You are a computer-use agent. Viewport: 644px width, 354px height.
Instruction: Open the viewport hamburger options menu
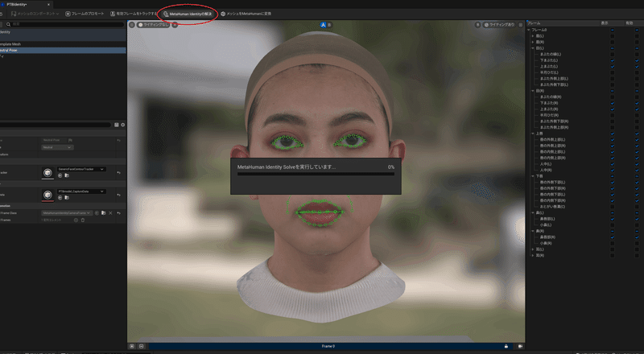pos(132,25)
